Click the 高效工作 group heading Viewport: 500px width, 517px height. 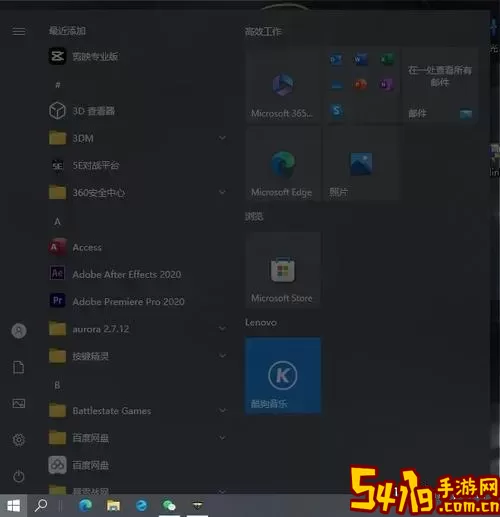pyautogui.click(x=263, y=32)
